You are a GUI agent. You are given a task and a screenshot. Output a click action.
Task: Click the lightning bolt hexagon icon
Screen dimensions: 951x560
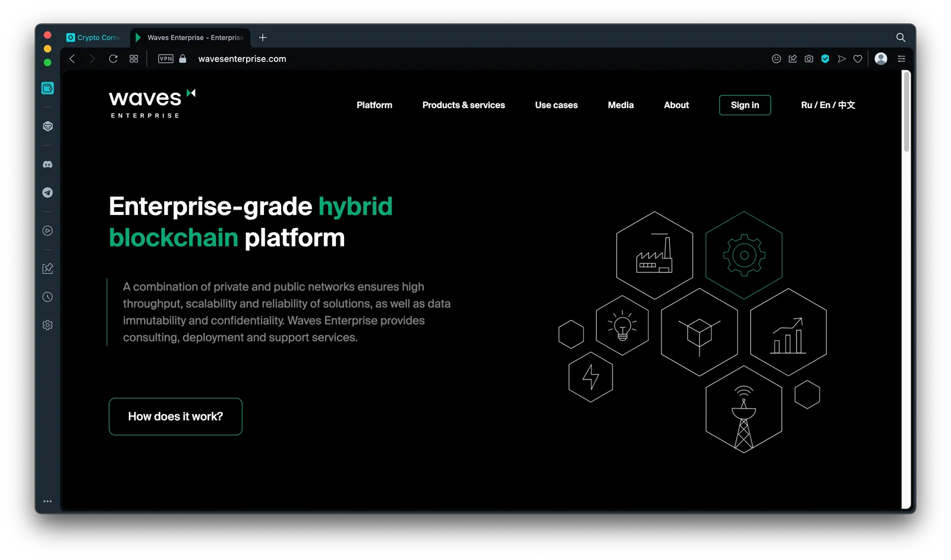click(x=591, y=377)
